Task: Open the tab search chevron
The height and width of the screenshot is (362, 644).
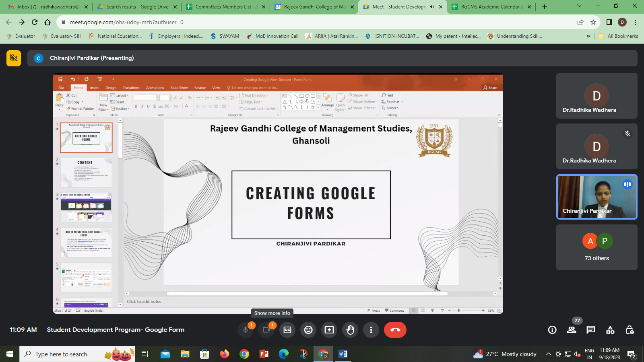Action: 579,6
